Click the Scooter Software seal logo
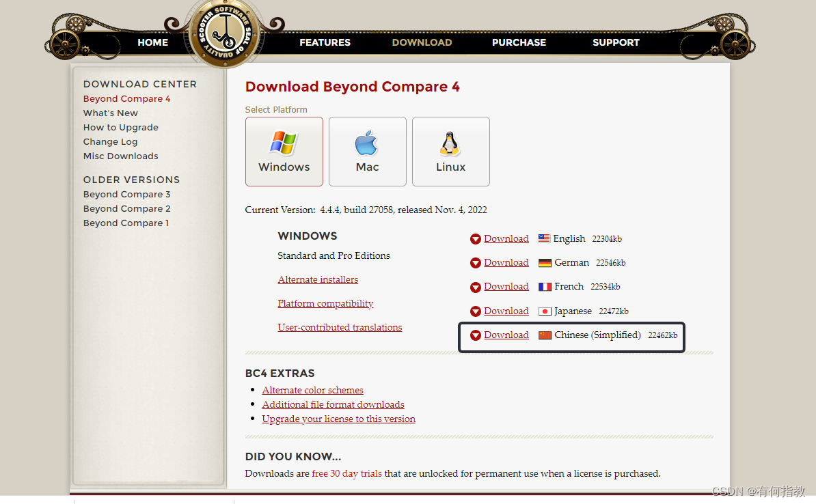The height and width of the screenshot is (504, 816). click(x=224, y=33)
